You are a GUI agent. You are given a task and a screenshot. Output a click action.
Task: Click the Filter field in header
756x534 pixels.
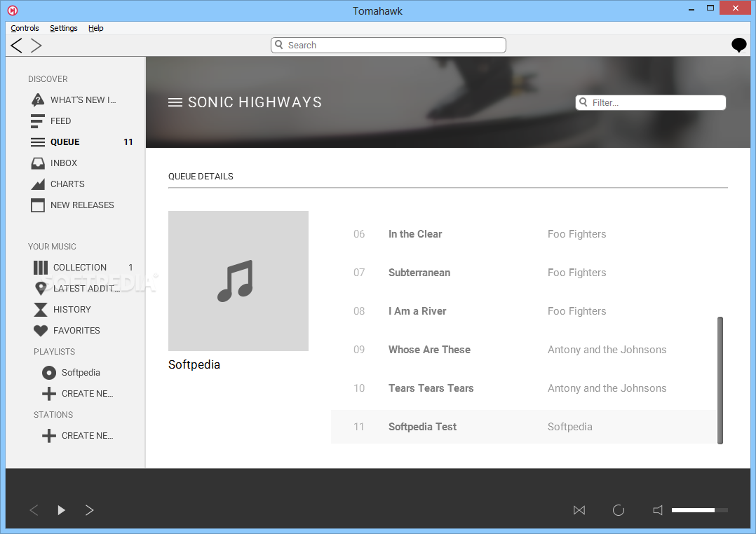[x=650, y=102]
